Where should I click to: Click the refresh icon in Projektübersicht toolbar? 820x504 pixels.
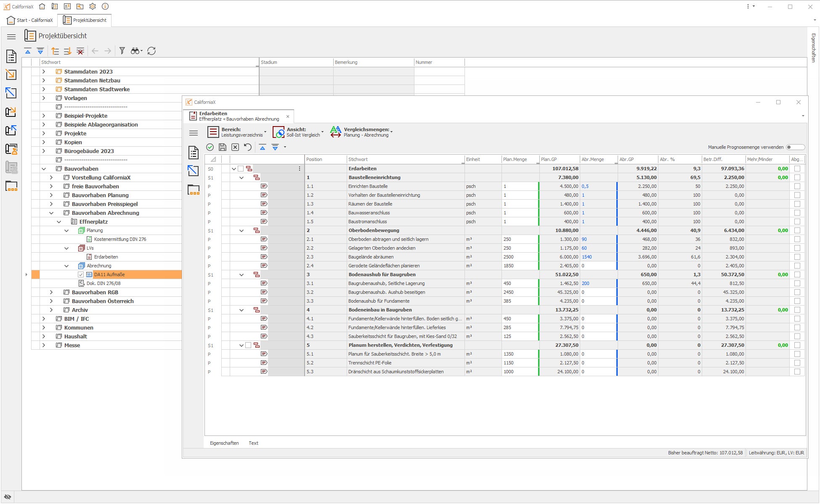(x=151, y=51)
